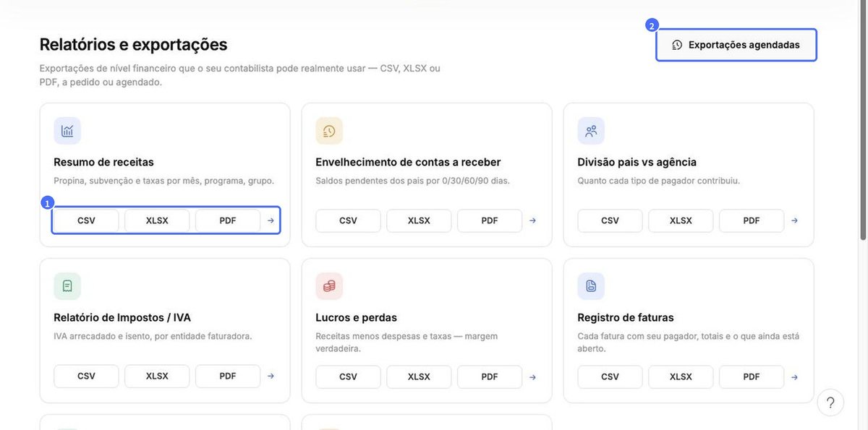Click text 'Saldos pendentes dos pais por 0/30/60/90 dias.'
This screenshot has width=868, height=430.
tap(412, 181)
